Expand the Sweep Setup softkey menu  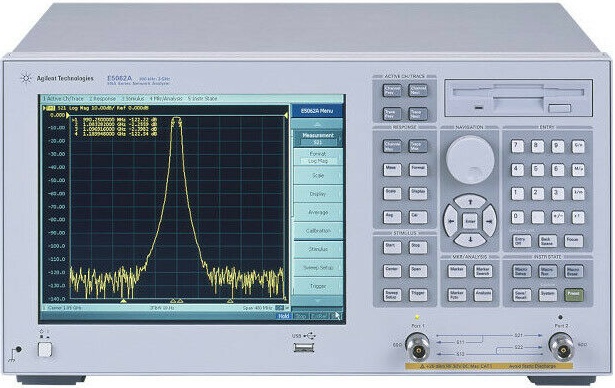pyautogui.click(x=318, y=268)
